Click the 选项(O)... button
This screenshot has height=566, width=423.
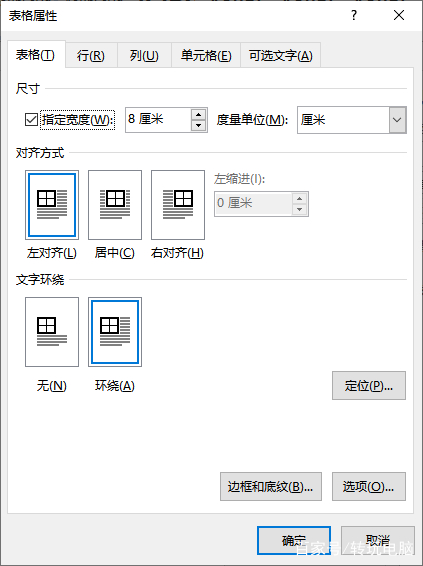tap(369, 487)
